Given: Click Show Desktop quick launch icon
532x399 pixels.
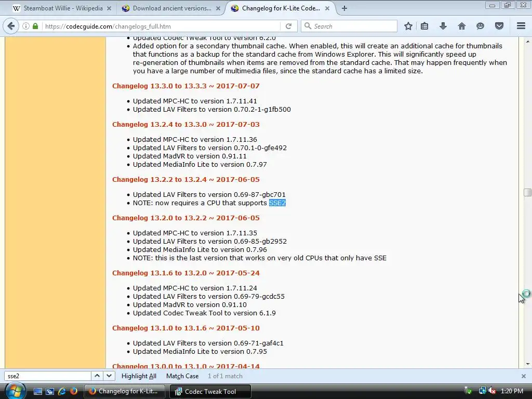Looking at the screenshot, I should (37, 392).
